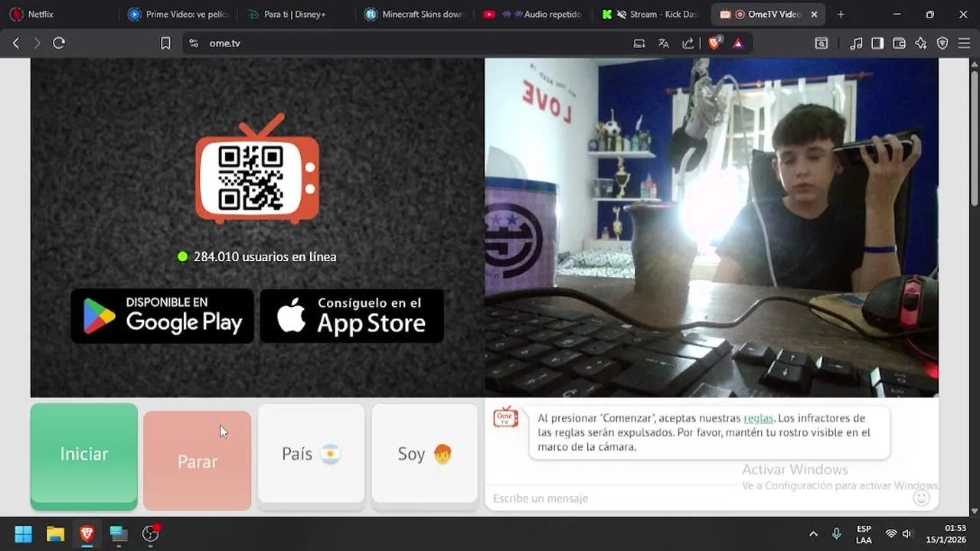Open the Google Play download badge

point(162,315)
